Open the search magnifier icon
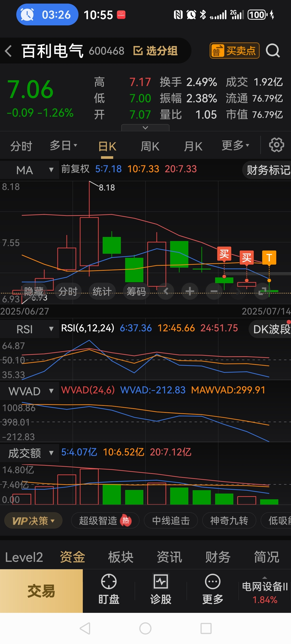Image resolution: width=291 pixels, height=644 pixels. point(273,51)
